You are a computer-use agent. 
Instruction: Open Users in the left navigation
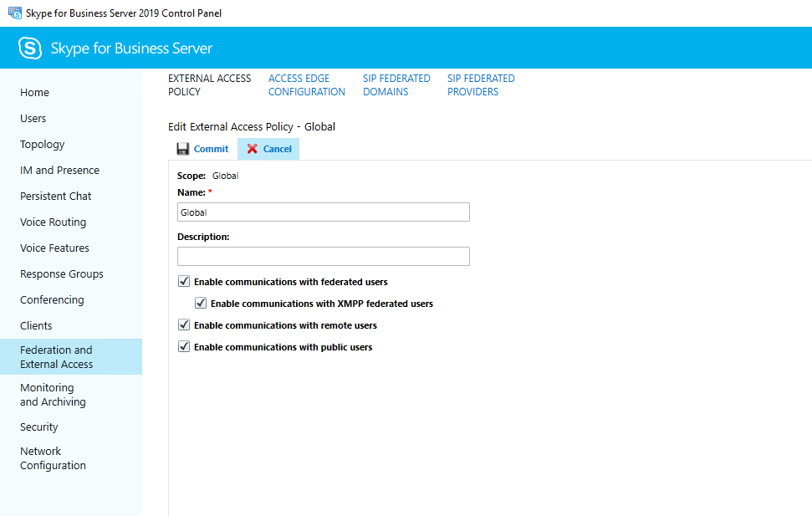33,119
